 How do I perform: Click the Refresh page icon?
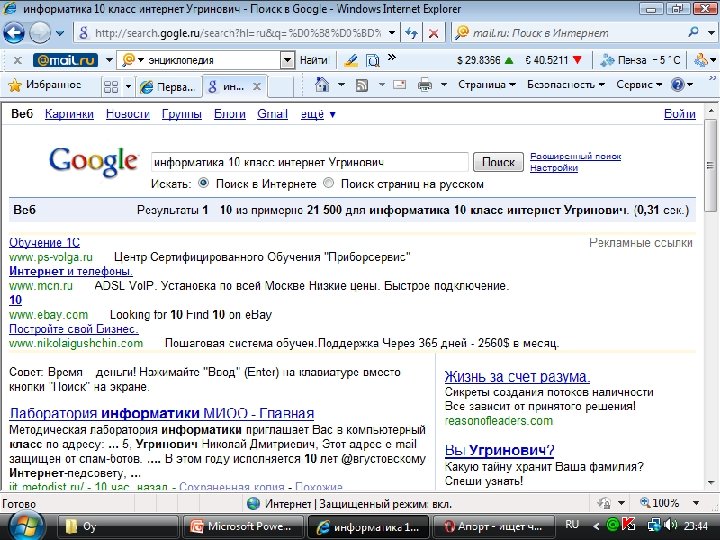point(412,33)
